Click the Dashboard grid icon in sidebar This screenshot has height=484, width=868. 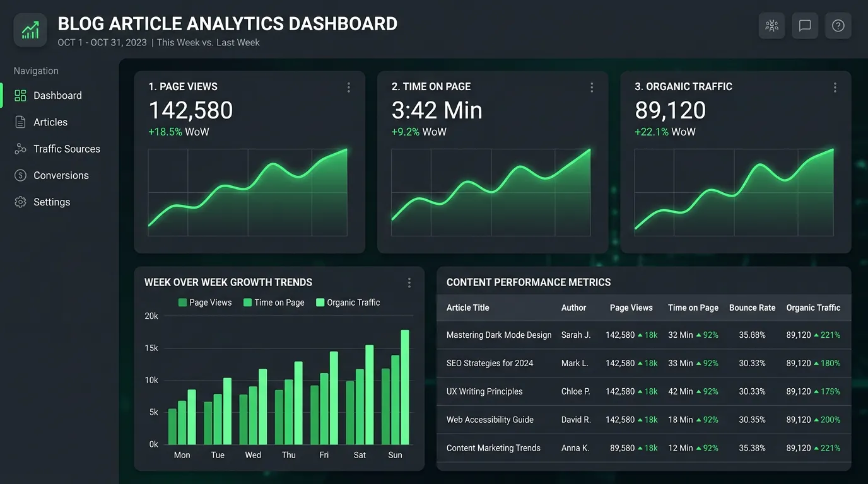click(20, 95)
